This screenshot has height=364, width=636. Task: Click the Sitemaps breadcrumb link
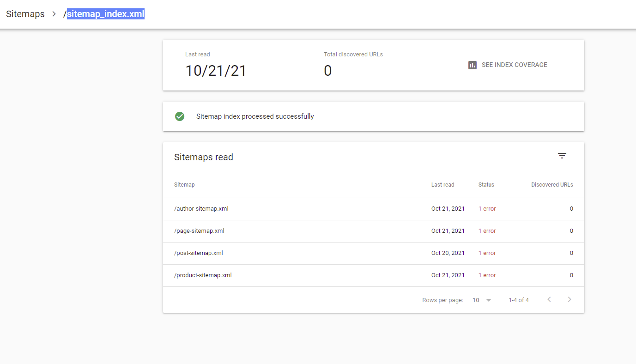tap(25, 14)
